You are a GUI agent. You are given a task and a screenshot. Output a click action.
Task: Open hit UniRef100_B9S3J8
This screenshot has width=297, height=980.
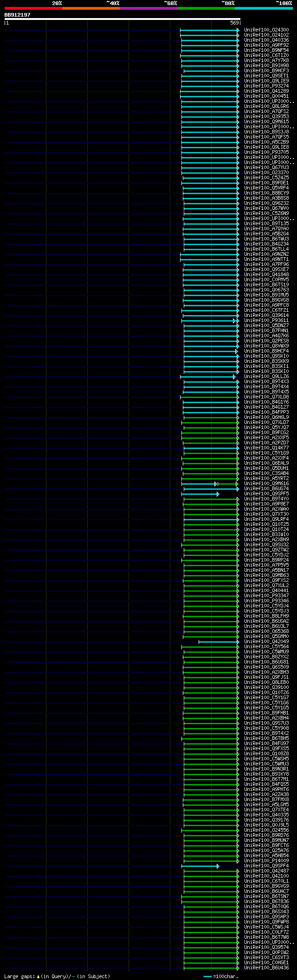point(266,132)
